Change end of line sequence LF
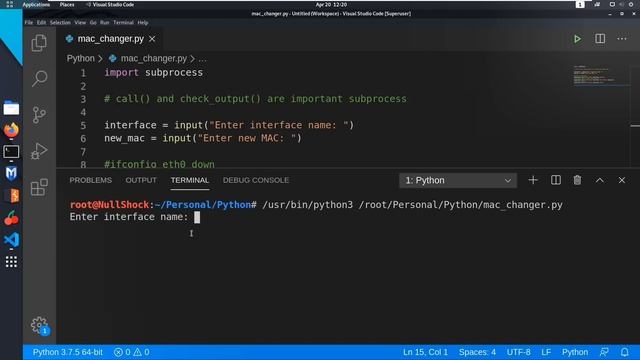 click(x=546, y=352)
